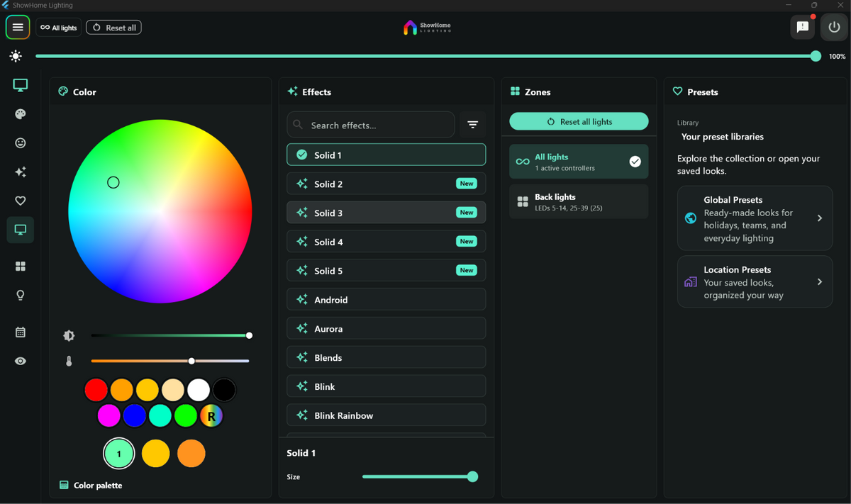
Task: Select the Solid 5 effect
Action: [x=386, y=271]
